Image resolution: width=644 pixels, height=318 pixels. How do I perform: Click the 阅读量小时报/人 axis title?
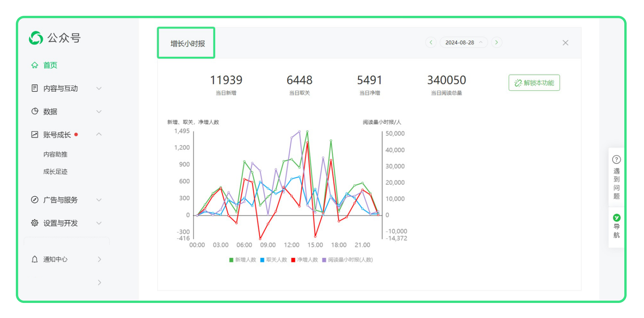tap(382, 122)
